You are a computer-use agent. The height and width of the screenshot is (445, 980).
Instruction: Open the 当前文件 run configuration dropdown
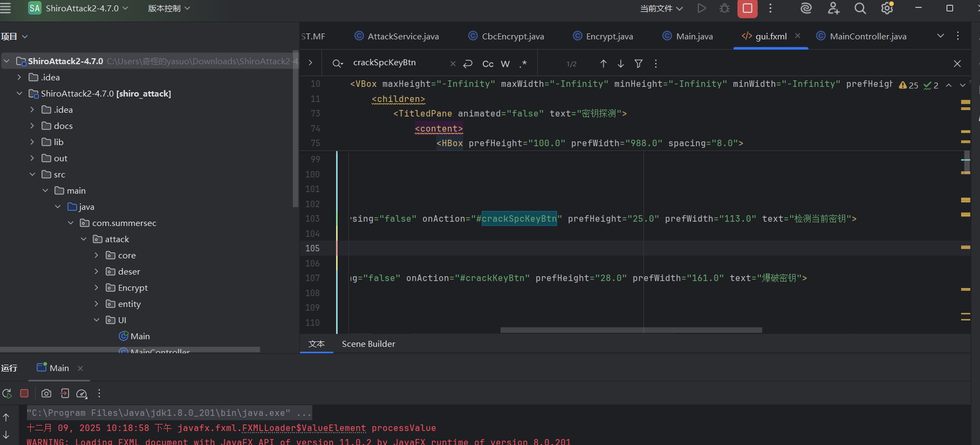(x=661, y=9)
